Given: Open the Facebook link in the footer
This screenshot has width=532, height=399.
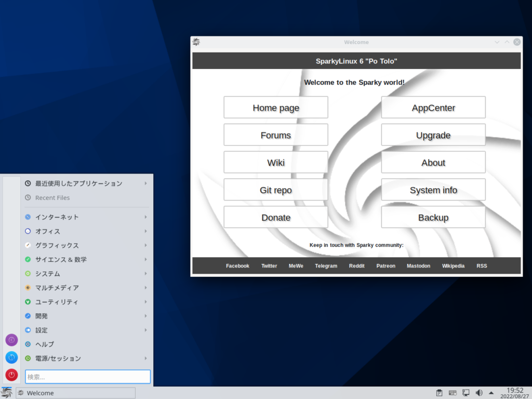Looking at the screenshot, I should (x=237, y=265).
